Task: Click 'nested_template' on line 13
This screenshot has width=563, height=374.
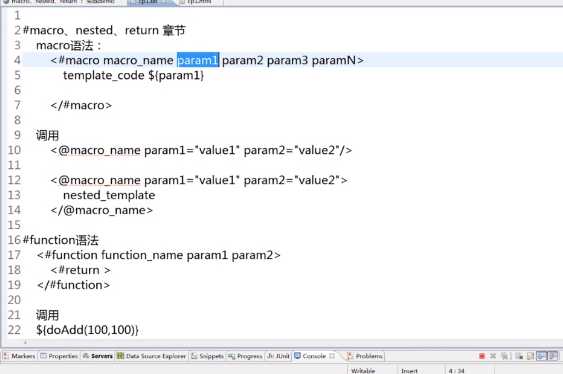Action: 109,195
